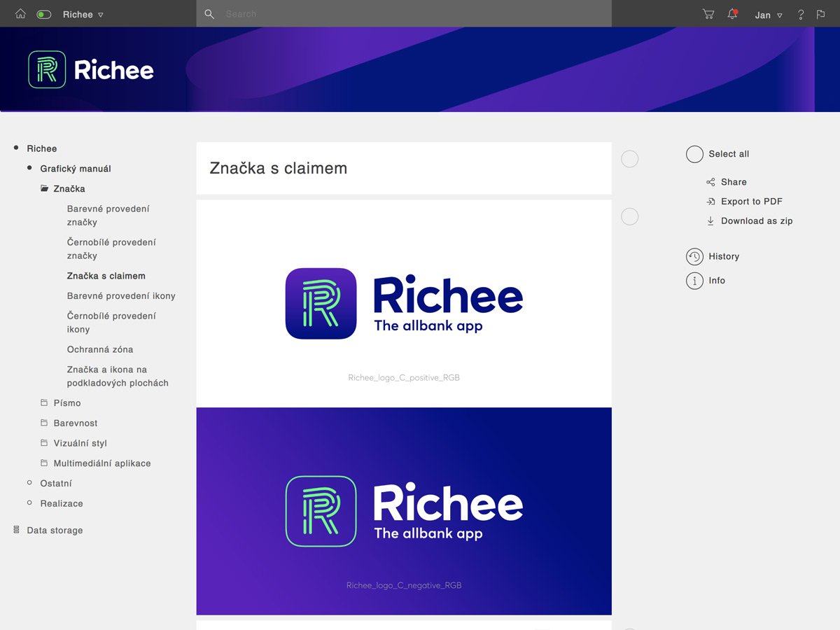The image size is (840, 630).
Task: Select Barevné provedení ikony in sidebar
Action: coord(121,296)
